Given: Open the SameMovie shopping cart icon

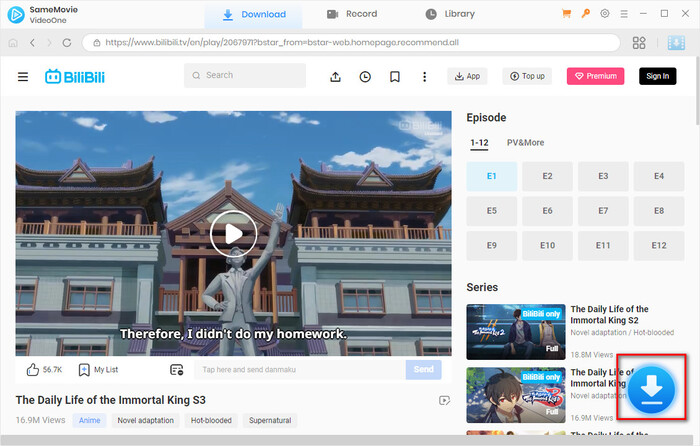Looking at the screenshot, I should [566, 14].
